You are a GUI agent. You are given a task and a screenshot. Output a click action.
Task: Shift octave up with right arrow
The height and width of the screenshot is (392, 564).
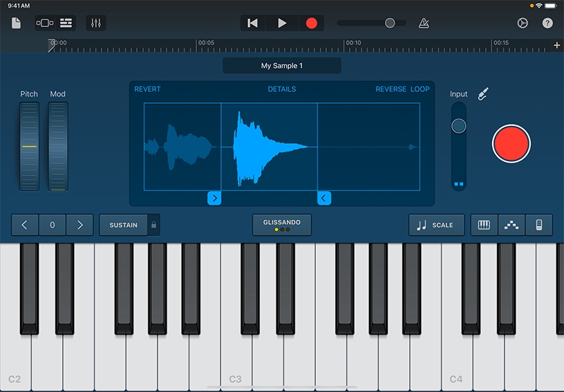pyautogui.click(x=79, y=225)
